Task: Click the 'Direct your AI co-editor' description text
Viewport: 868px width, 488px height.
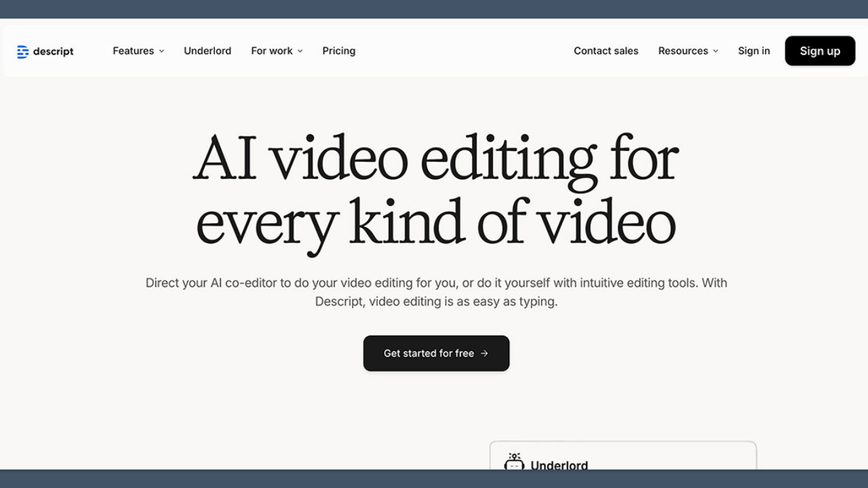Action: [x=436, y=292]
